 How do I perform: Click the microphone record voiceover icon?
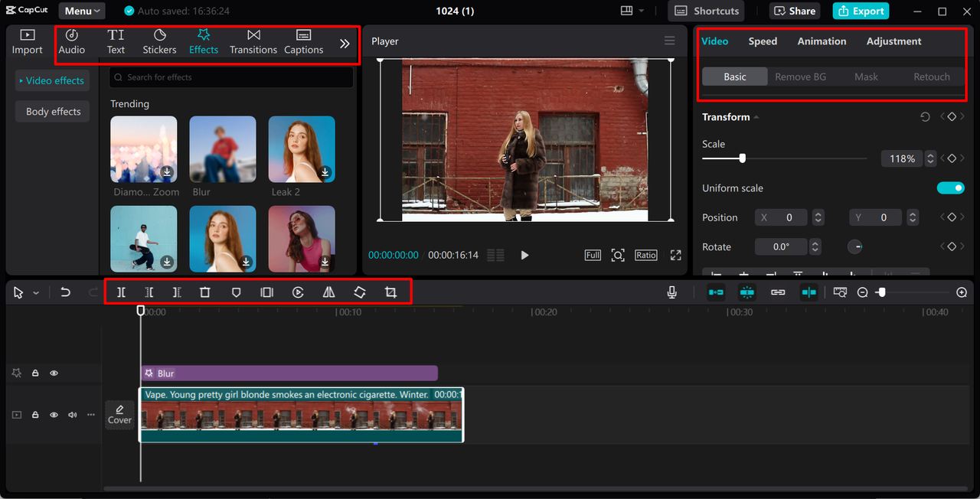click(x=671, y=292)
